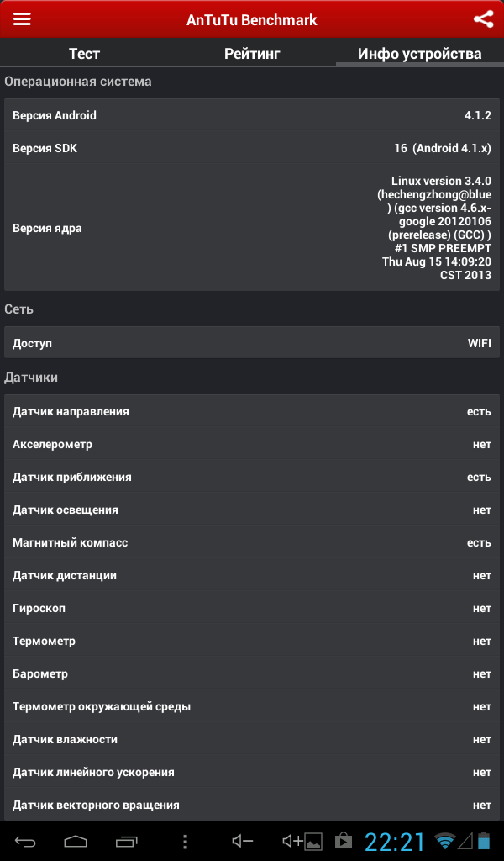Open the three-dot overflow menu
Image resolution: width=504 pixels, height=861 pixels.
pyautogui.click(x=186, y=841)
